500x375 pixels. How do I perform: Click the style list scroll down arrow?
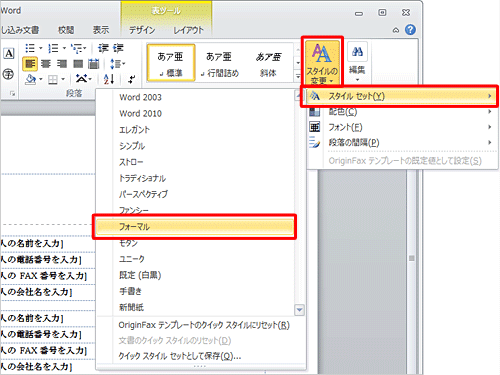[299, 310]
